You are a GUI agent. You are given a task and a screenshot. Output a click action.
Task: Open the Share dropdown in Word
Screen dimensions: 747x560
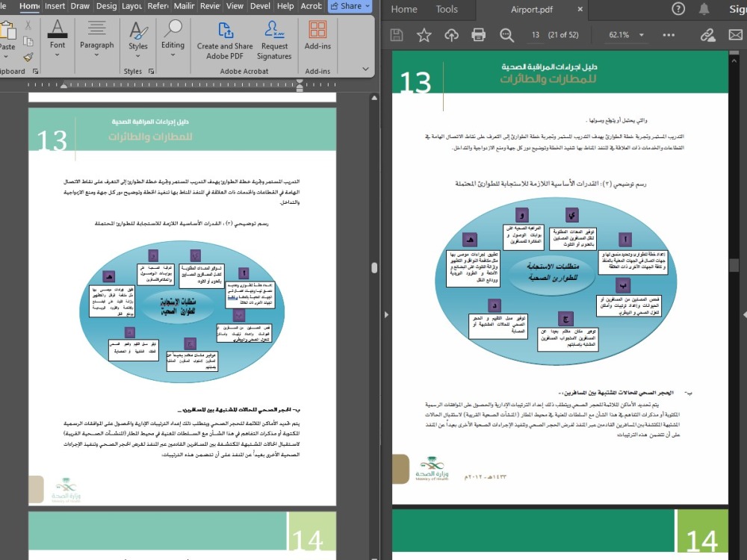tap(350, 6)
